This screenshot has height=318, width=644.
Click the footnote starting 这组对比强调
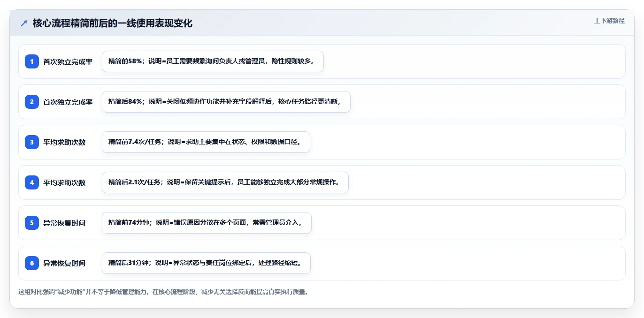tap(163, 292)
